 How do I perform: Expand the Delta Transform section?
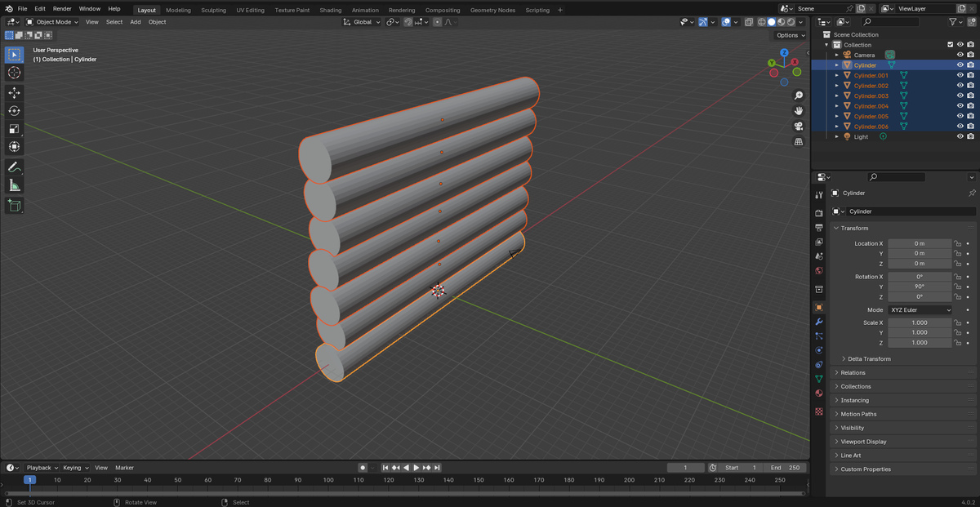(869, 359)
